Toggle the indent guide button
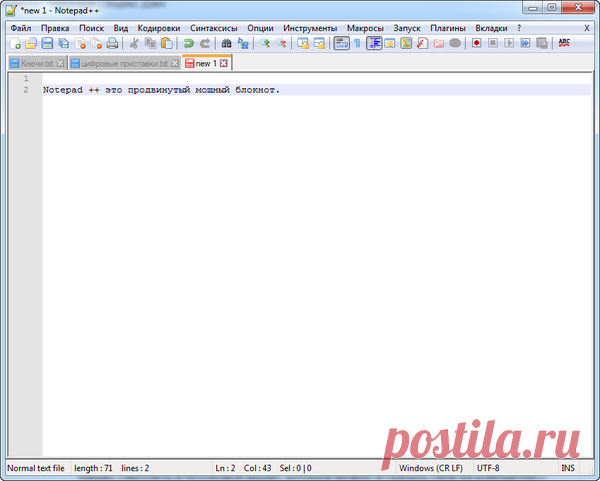600x481 pixels. 374,43
